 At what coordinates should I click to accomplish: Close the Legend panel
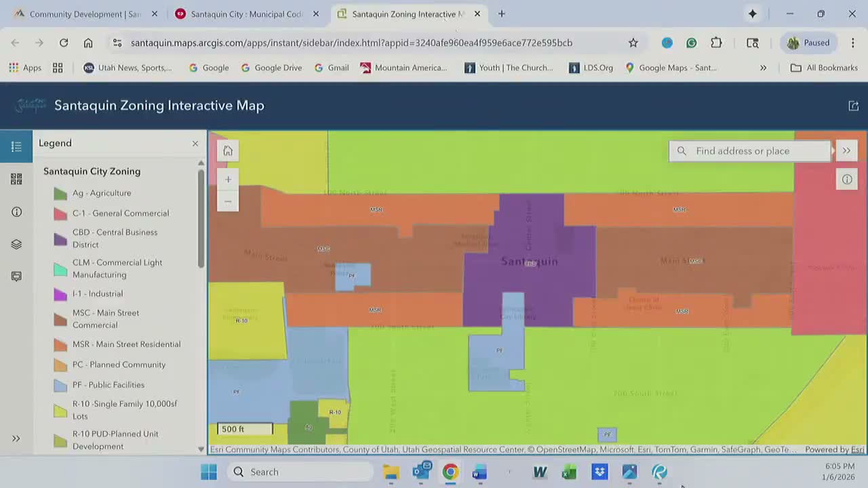click(195, 144)
